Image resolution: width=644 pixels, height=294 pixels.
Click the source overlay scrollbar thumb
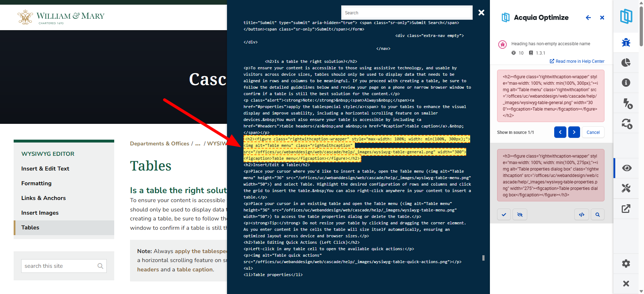[483, 258]
